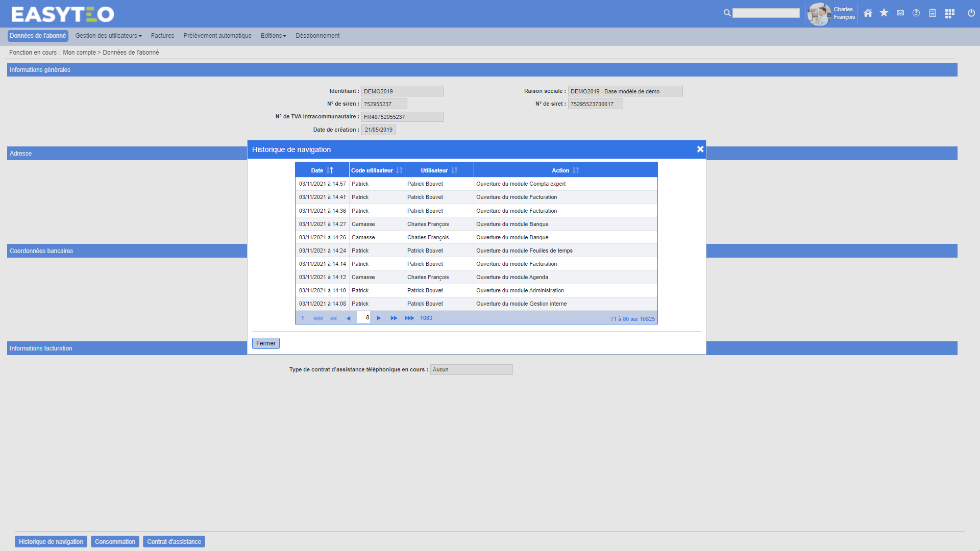Screen dimensions: 980x551
Task: Open messages via the envelope icon
Action: [x=900, y=13]
